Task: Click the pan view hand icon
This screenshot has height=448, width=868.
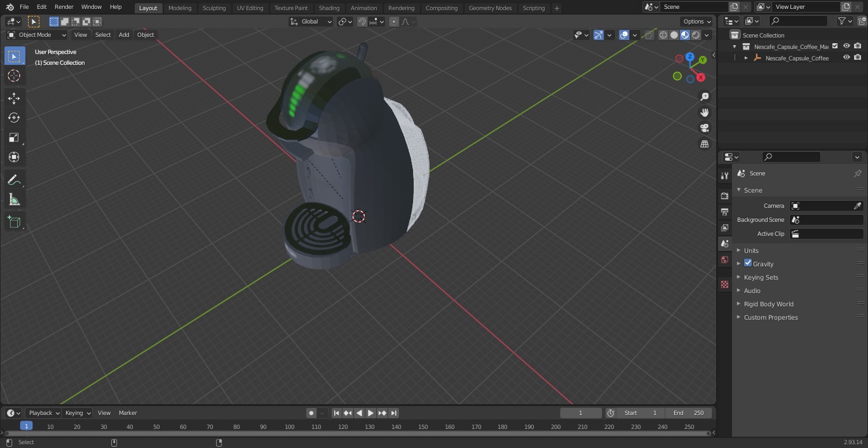Action: click(704, 112)
